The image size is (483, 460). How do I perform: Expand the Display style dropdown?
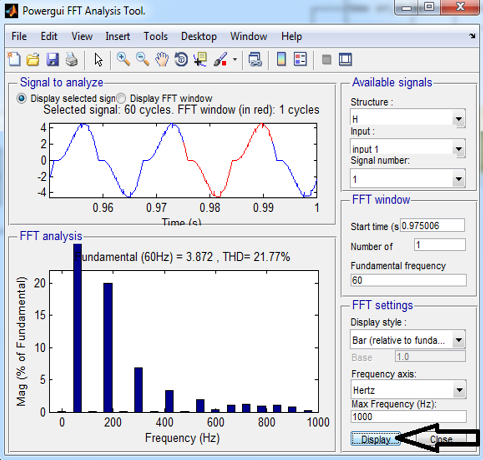(x=408, y=340)
